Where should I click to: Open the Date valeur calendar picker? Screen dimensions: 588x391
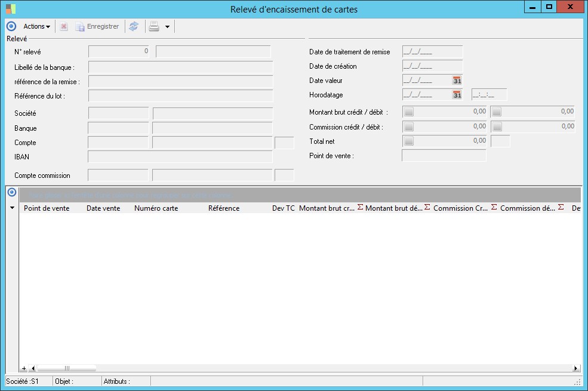[x=457, y=81]
